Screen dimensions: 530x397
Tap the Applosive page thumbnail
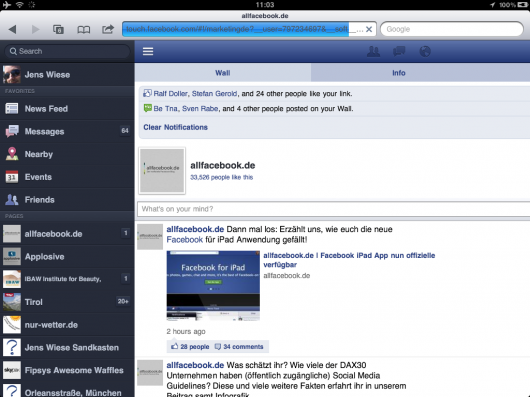(12, 256)
